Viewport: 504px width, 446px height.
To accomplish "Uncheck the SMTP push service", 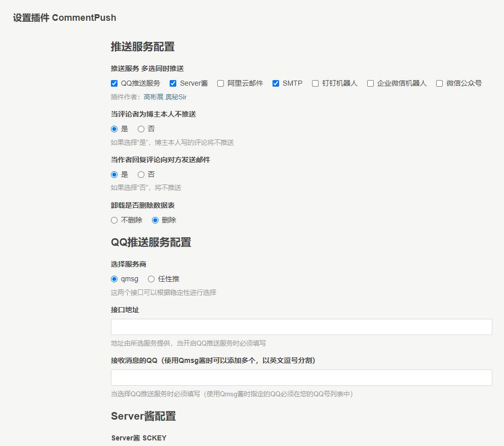I will pyautogui.click(x=276, y=83).
